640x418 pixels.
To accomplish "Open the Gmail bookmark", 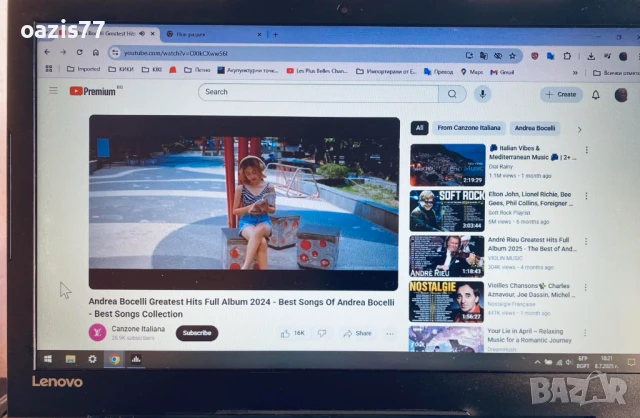I will click(x=503, y=72).
